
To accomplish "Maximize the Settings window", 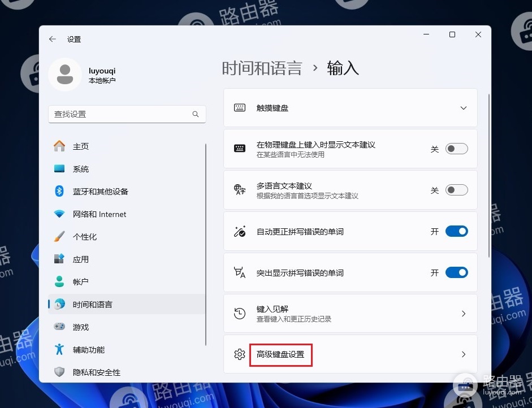I will point(452,34).
